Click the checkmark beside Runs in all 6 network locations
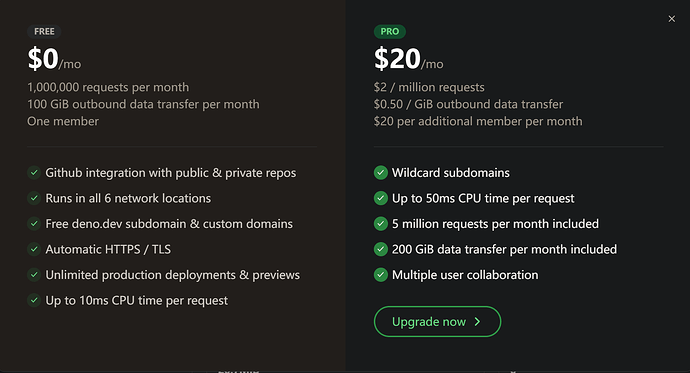The height and width of the screenshot is (373, 690). pyautogui.click(x=34, y=198)
